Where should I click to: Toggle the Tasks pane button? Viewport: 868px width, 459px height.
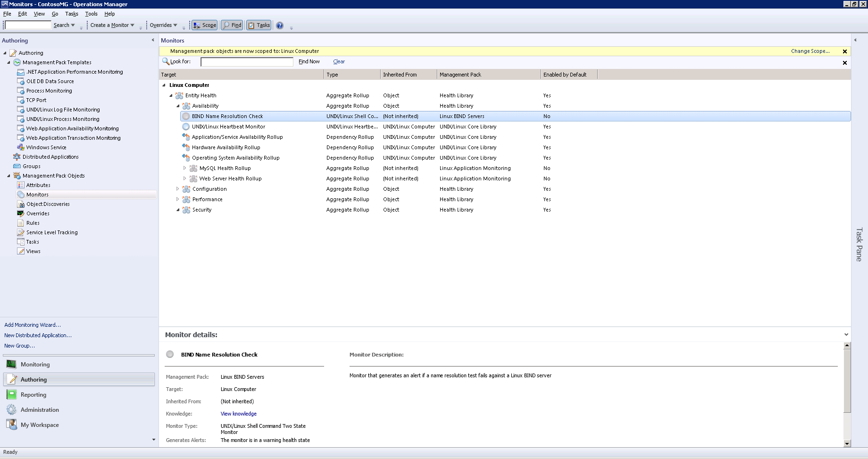pos(259,25)
